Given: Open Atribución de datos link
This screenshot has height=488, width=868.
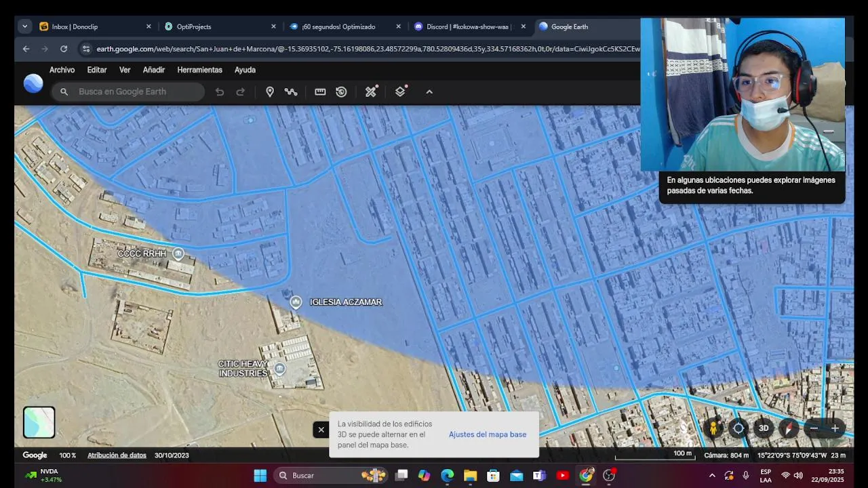Looking at the screenshot, I should [x=117, y=455].
